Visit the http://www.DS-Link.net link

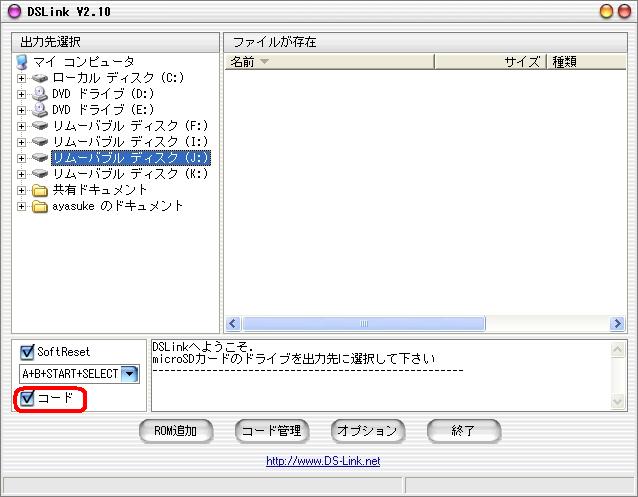click(x=323, y=461)
